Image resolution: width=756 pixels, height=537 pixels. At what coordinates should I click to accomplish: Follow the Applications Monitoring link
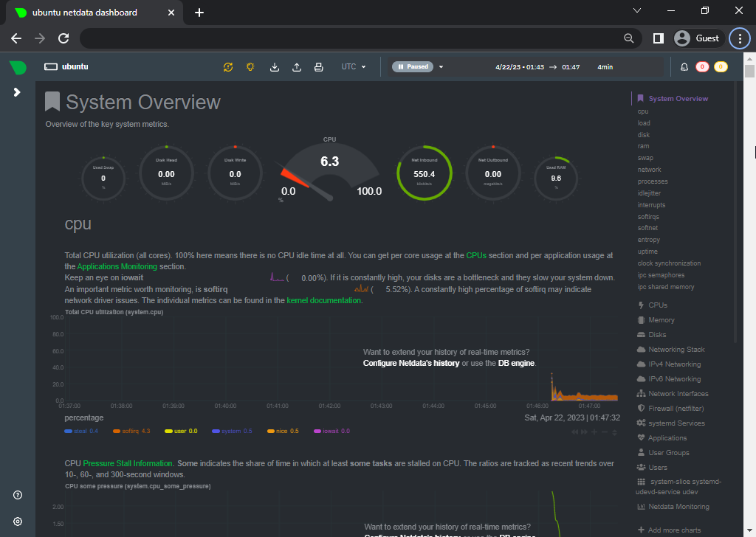[117, 266]
